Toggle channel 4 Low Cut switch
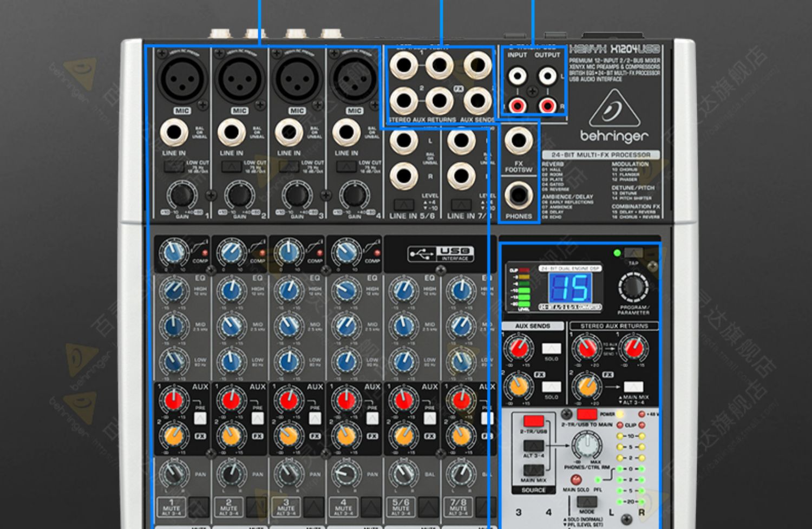The height and width of the screenshot is (529, 812). (x=346, y=166)
